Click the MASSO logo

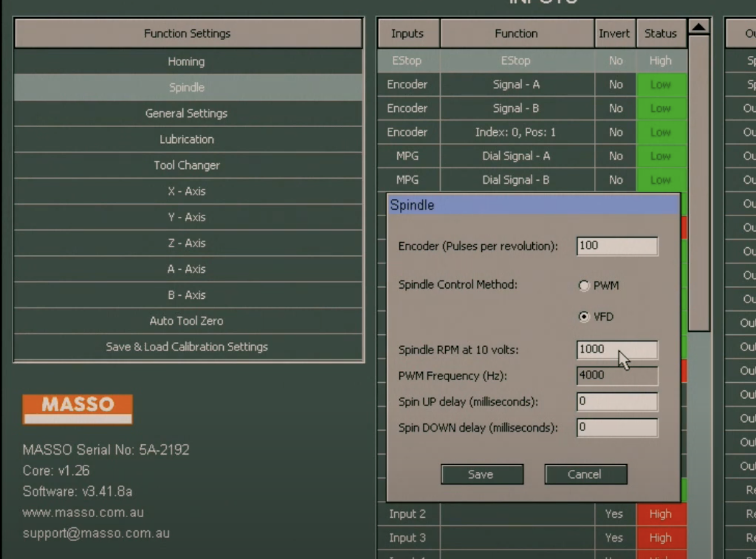coord(77,409)
